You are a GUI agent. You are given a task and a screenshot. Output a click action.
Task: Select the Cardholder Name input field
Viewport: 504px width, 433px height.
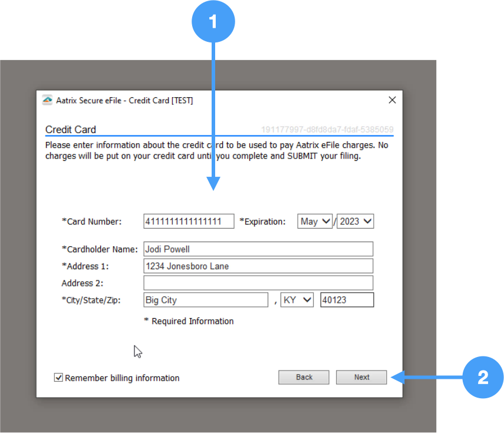(x=258, y=249)
